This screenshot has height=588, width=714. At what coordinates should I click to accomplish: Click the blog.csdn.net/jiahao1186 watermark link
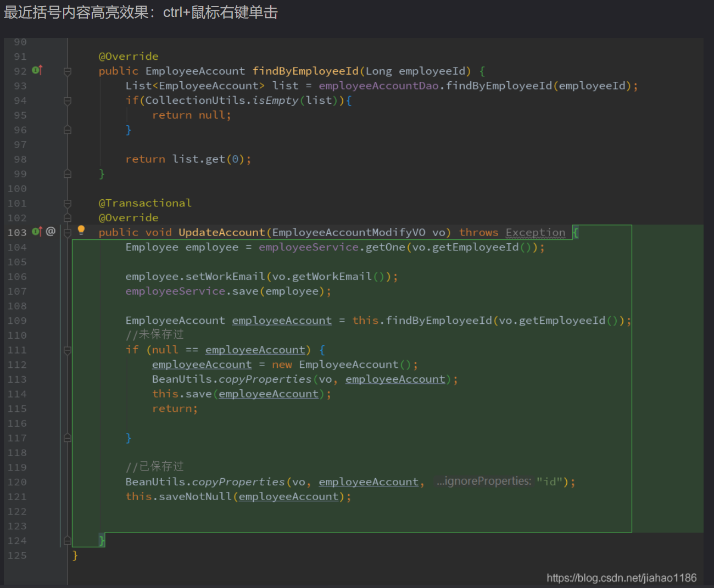click(621, 578)
